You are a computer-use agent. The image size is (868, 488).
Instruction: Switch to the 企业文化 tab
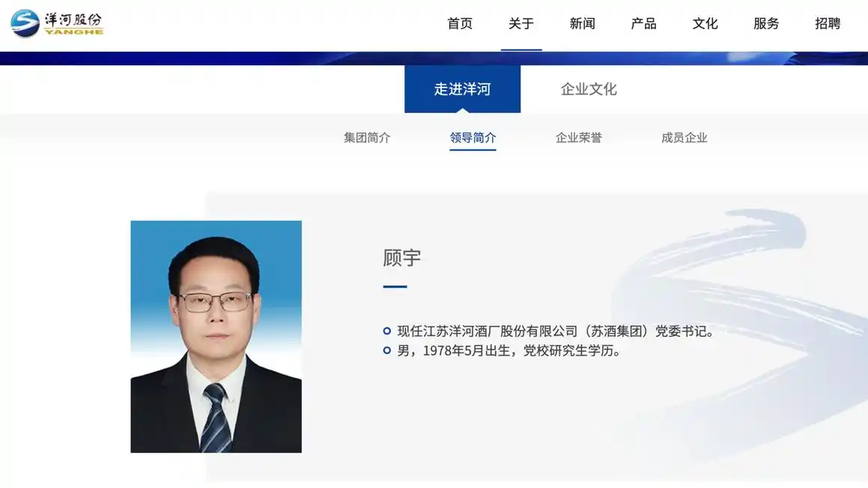point(589,89)
